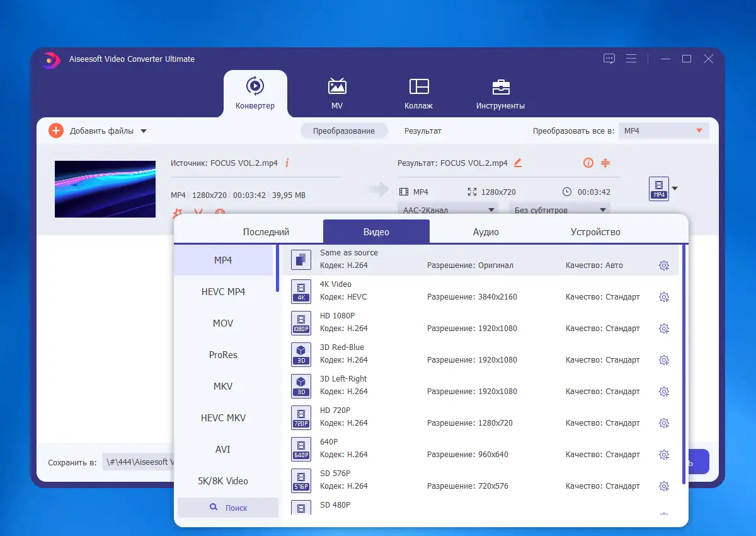This screenshot has width=756, height=536.
Task: Choose the 3D Left-Right preset icon
Action: pos(301,386)
